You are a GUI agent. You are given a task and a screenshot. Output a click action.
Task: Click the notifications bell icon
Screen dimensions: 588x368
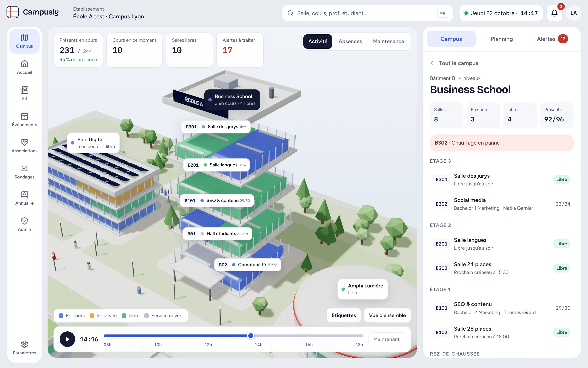click(554, 13)
